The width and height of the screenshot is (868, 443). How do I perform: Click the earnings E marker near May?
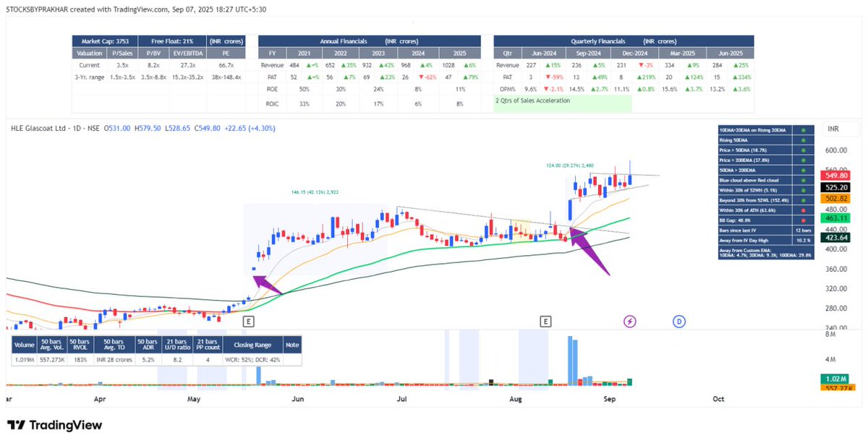[x=248, y=321]
